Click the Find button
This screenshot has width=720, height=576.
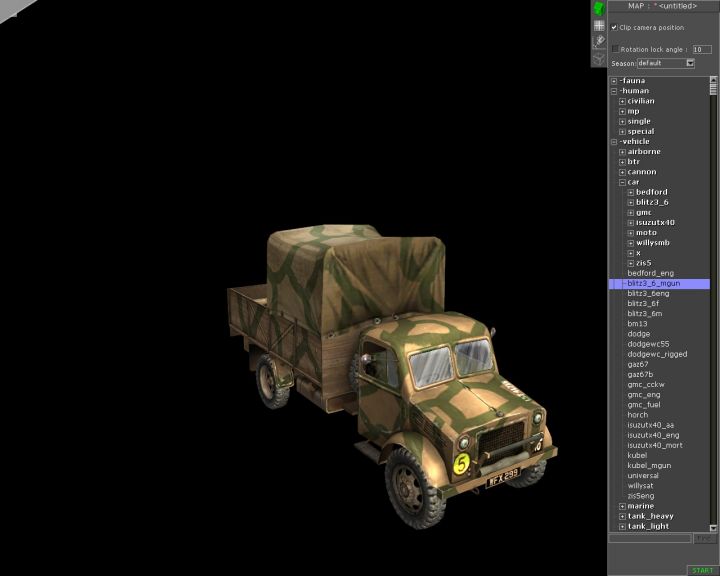point(704,539)
